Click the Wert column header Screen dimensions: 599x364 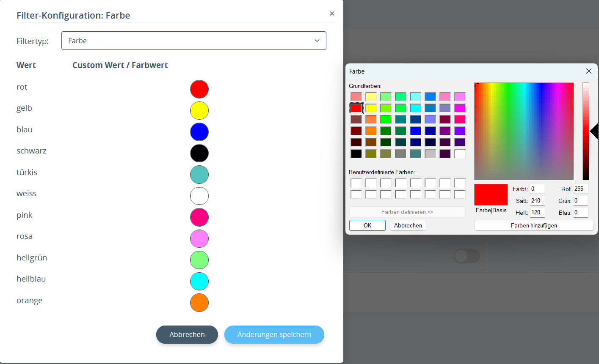[x=26, y=65]
